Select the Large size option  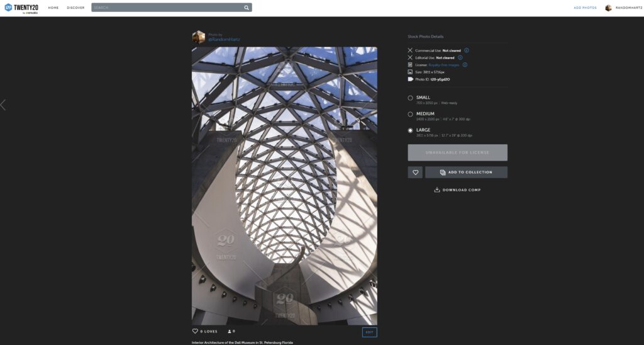410,130
